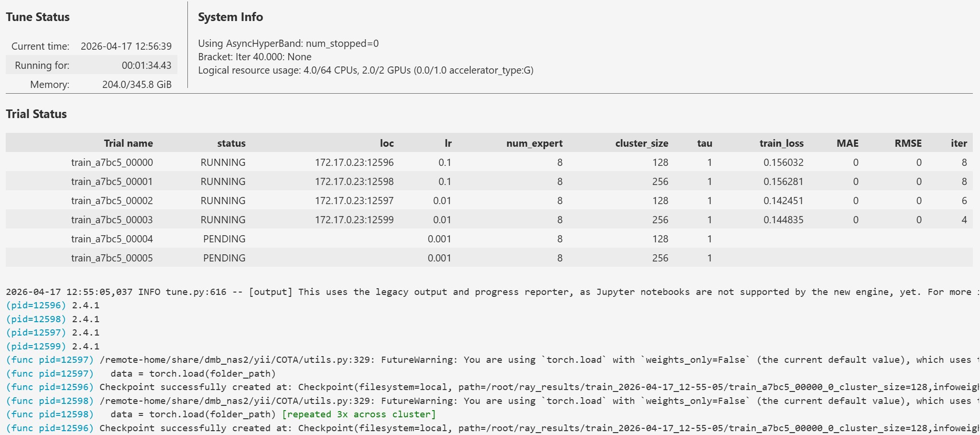
Task: Select train_loss value 0.144835
Action: (x=784, y=220)
